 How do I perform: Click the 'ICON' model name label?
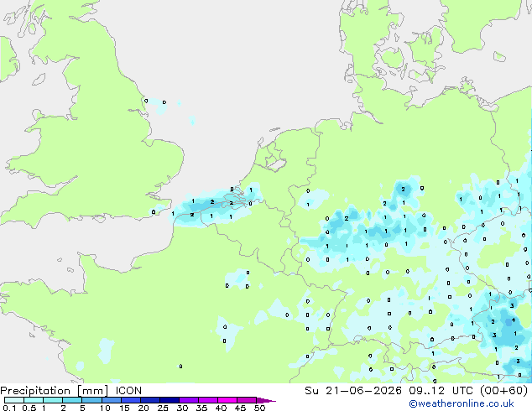[x=128, y=391]
